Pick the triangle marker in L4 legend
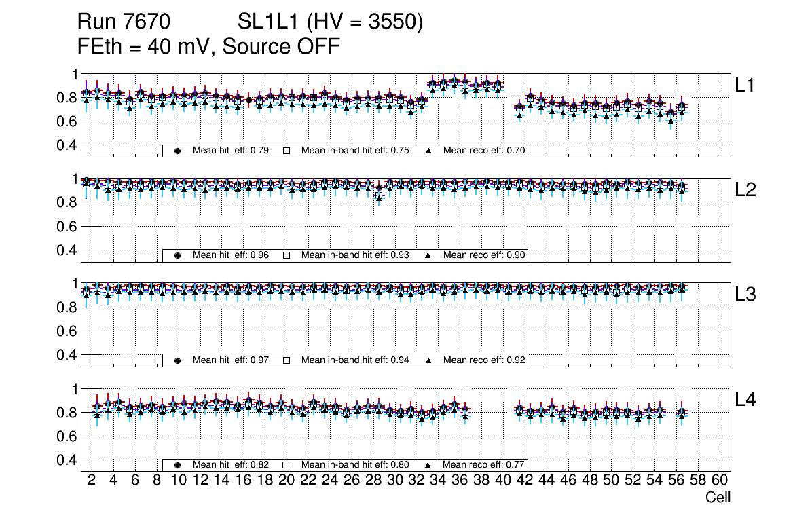812x524 pixels. pos(428,465)
